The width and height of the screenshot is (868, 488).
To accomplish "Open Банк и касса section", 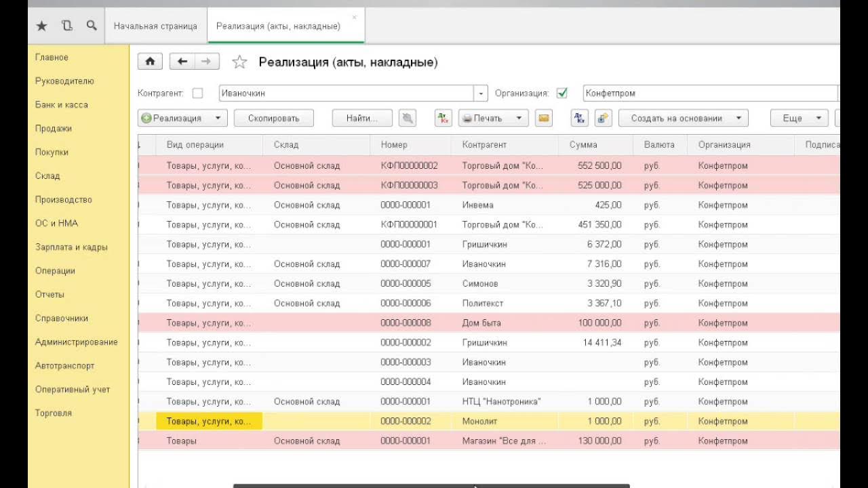I will coord(61,105).
